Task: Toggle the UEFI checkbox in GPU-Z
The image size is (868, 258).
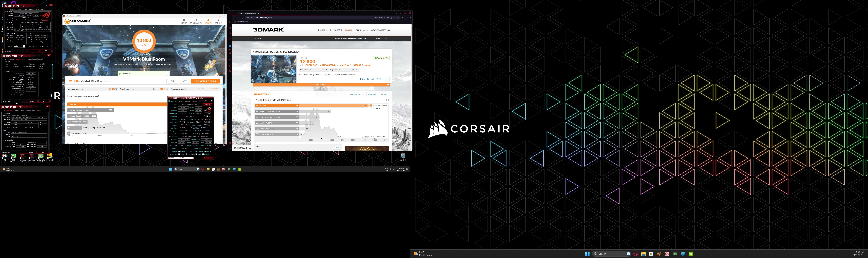Action: pos(207,116)
